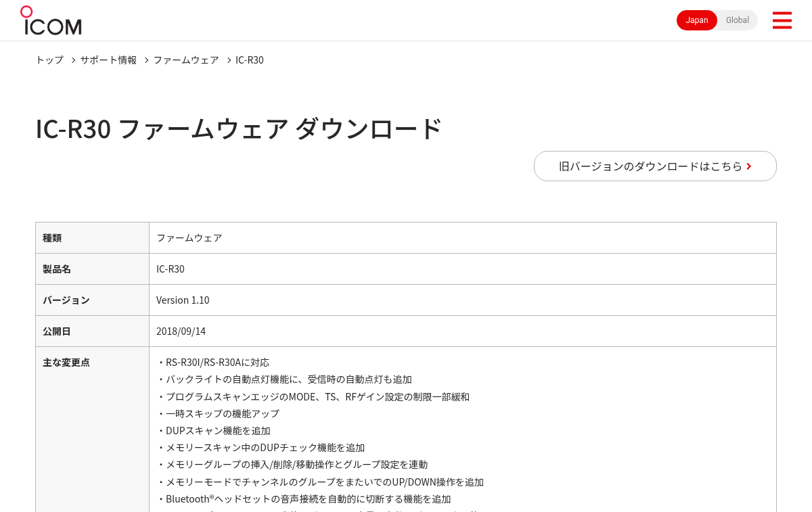Switch site region to Global
Screen dimensions: 812x512
coord(738,20)
